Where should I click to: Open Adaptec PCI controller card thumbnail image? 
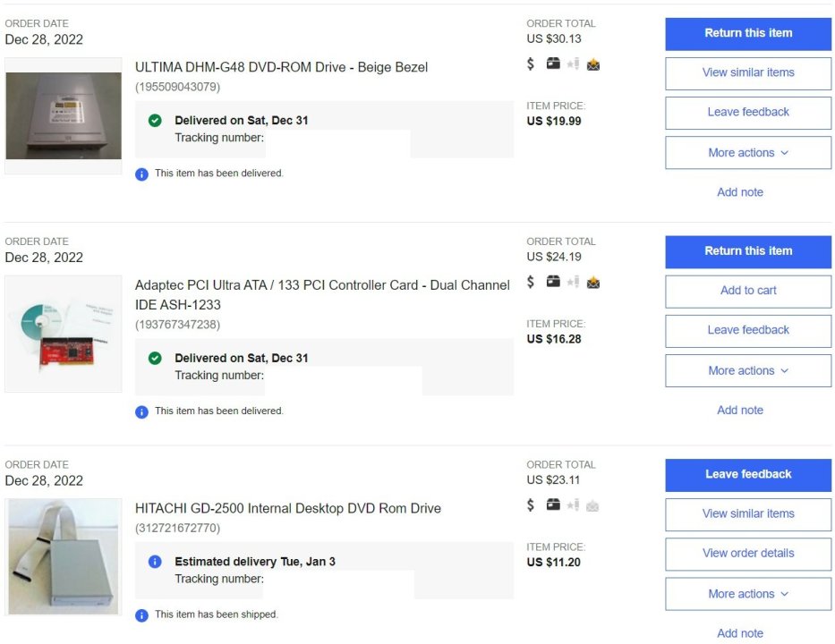tap(64, 334)
